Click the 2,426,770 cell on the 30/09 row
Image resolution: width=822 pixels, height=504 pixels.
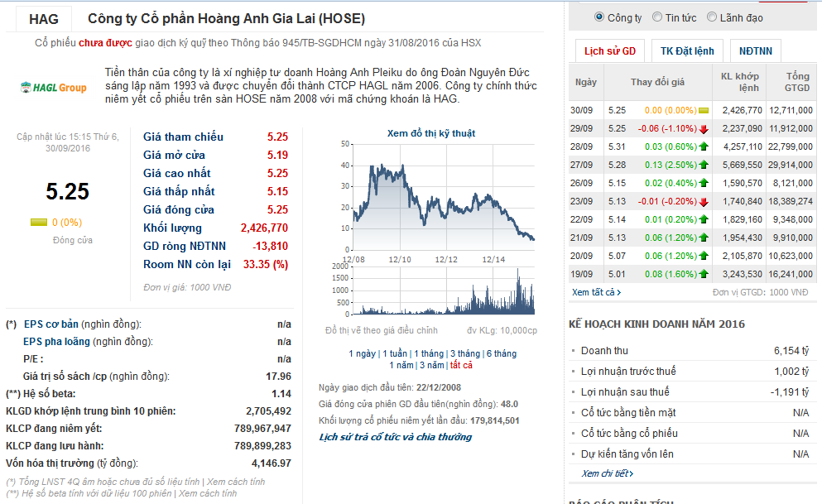pyautogui.click(x=742, y=111)
